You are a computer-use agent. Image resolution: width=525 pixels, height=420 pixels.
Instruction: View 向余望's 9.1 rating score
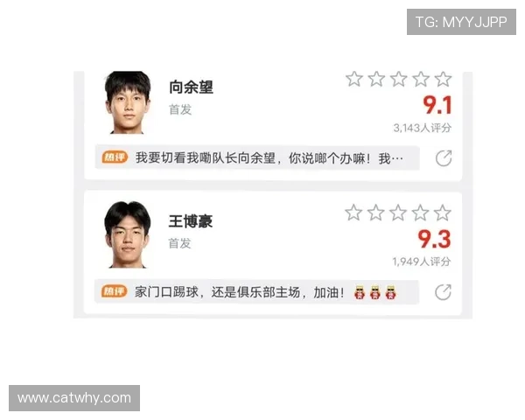[437, 105]
